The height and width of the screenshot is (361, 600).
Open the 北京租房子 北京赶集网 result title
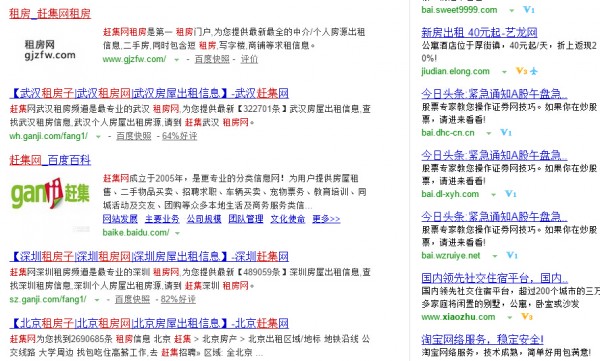click(149, 323)
